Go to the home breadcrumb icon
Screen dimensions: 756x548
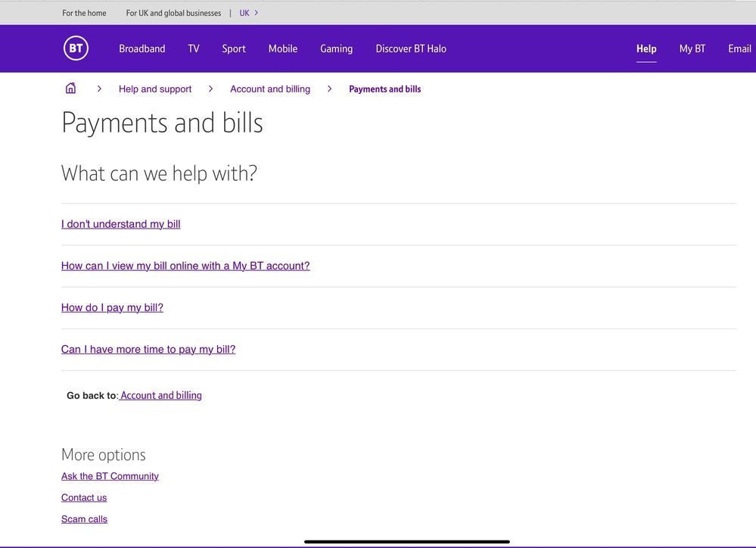point(70,89)
